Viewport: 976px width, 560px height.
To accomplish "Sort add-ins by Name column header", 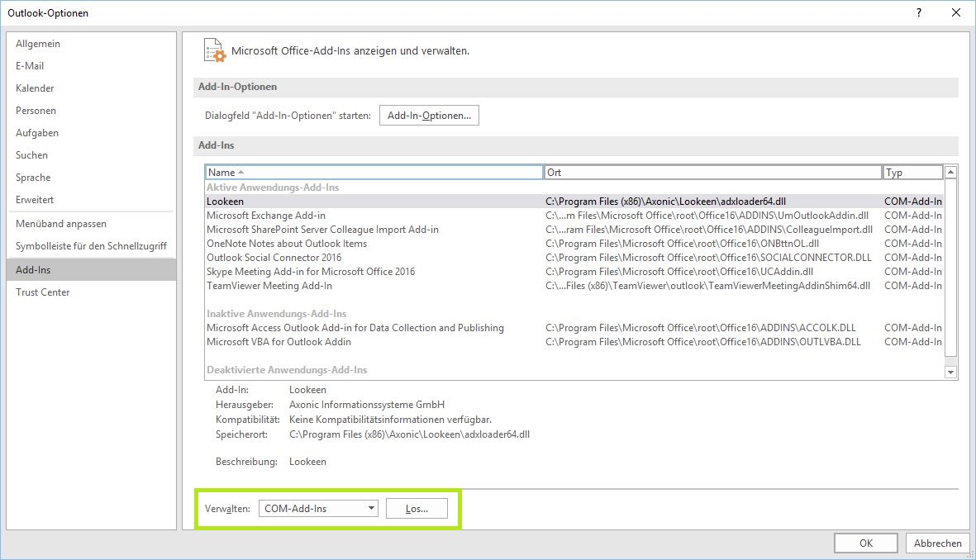I will 374,173.
